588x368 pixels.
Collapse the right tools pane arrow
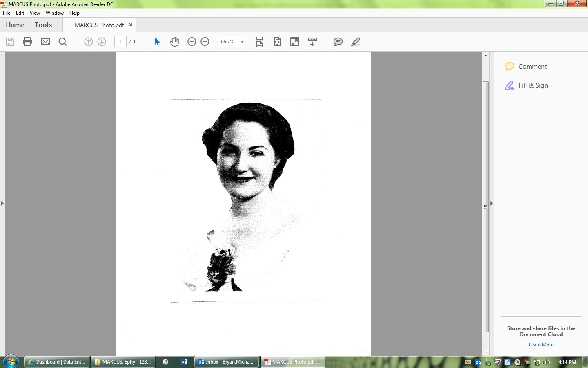(491, 203)
